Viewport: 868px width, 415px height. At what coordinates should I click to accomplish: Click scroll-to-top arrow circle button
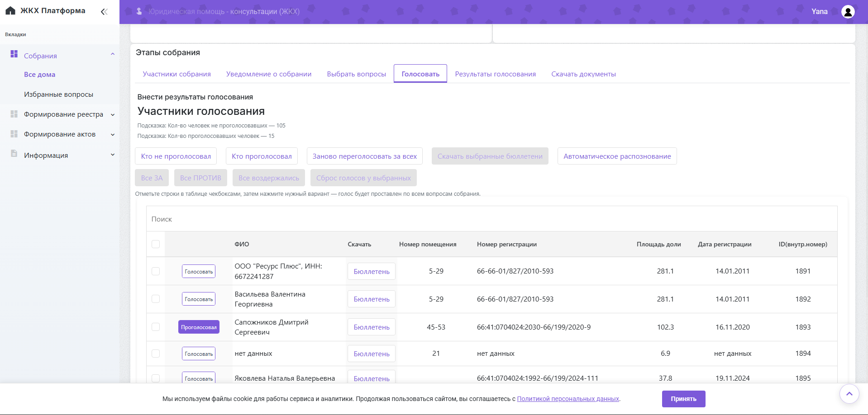[849, 394]
